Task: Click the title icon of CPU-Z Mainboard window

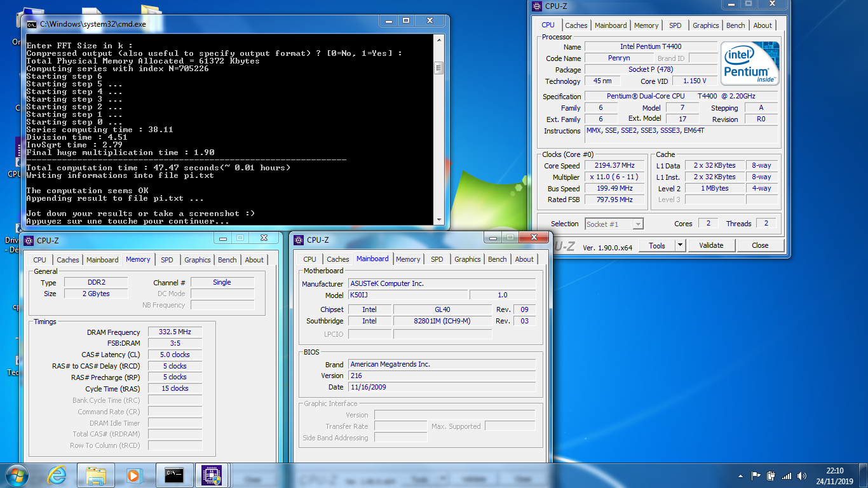Action: click(x=298, y=240)
